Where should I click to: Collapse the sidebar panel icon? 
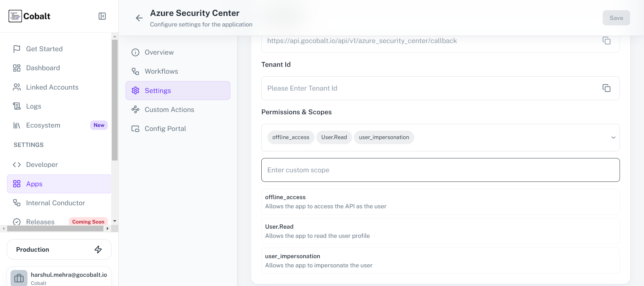[102, 16]
